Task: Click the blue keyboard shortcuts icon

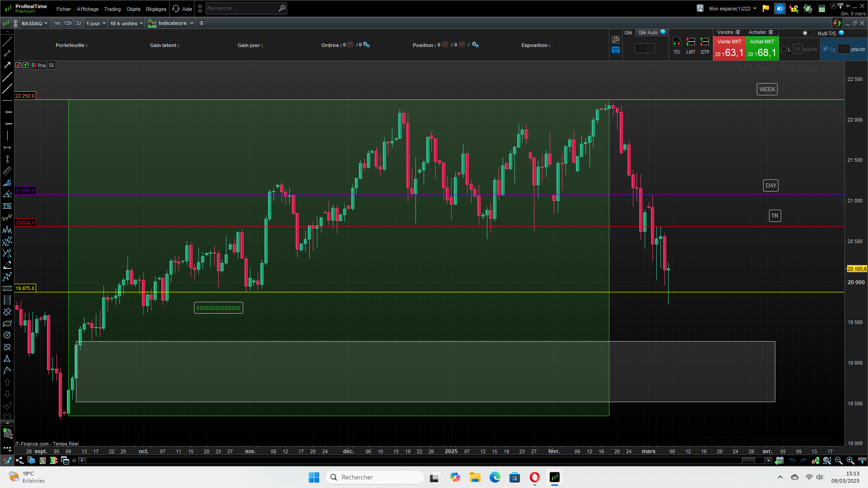Action: [615, 50]
